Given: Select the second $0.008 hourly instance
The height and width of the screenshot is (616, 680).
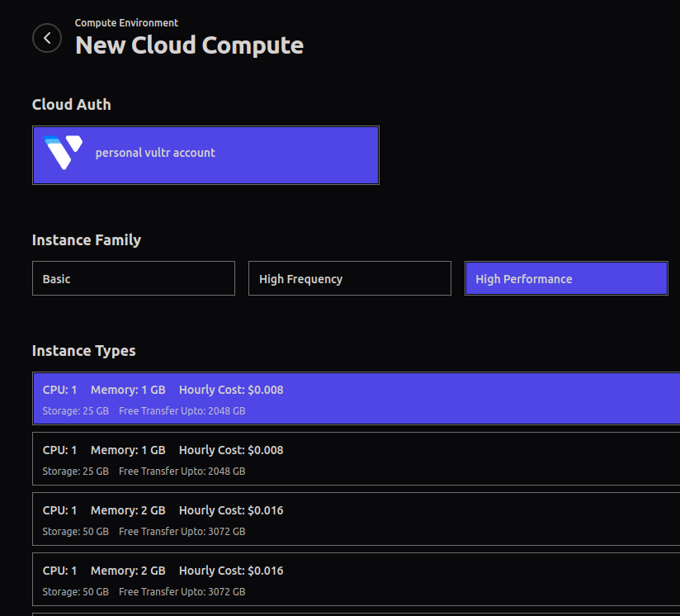Looking at the screenshot, I should tap(355, 459).
